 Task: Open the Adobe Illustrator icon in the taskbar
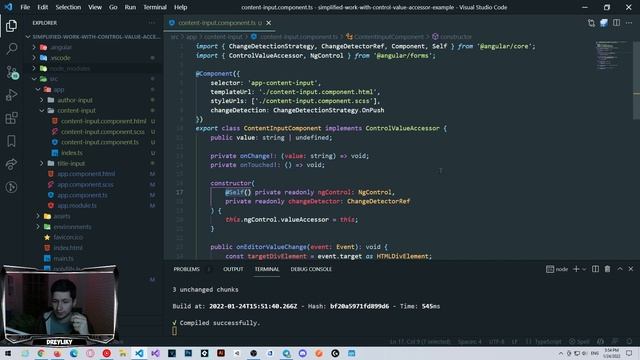coord(221,353)
